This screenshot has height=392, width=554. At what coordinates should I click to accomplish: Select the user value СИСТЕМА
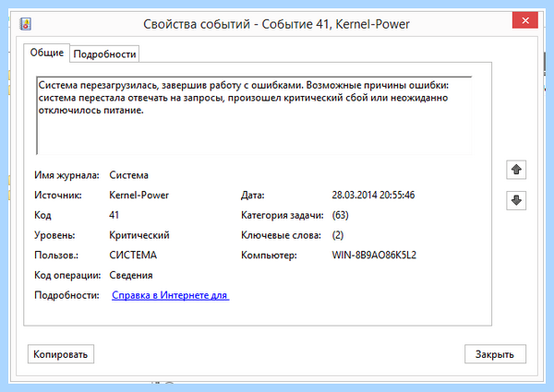pyautogui.click(x=133, y=255)
